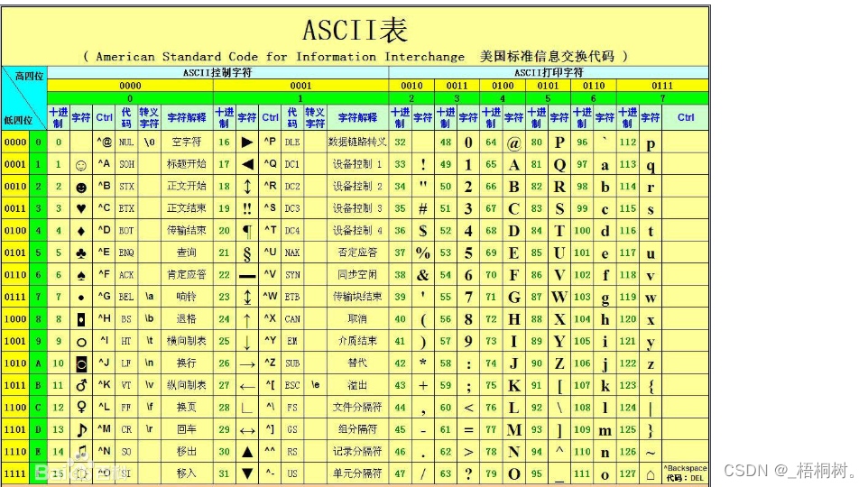Click the '^Backspace 代码: DEL' cell
Screen dimensions: 868x487
[x=686, y=473]
